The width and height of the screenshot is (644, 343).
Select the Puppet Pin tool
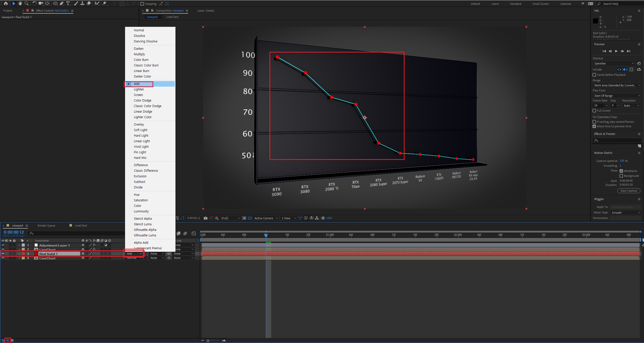105,4
